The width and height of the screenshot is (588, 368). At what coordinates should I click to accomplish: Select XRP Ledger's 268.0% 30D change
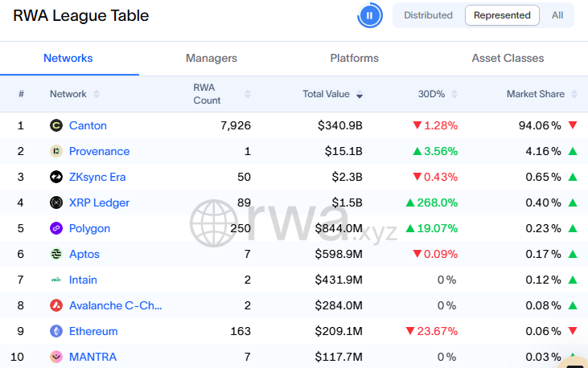(x=432, y=202)
